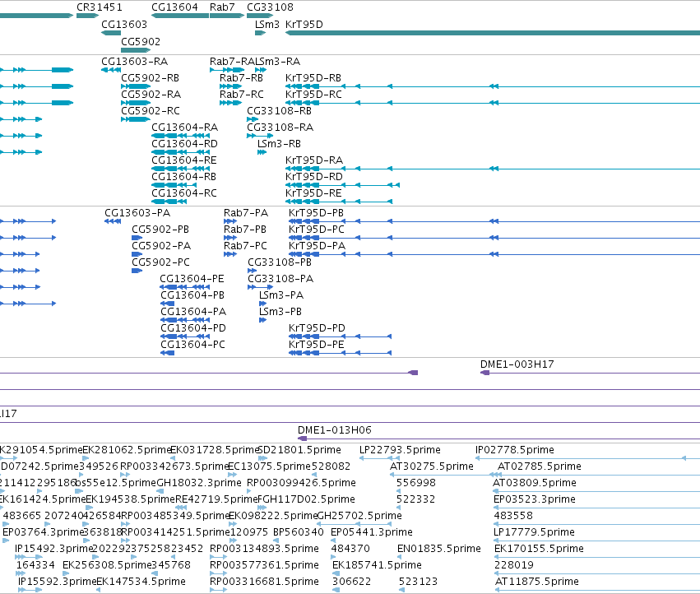Select the Rab7-RC transcript label
700x594 pixels.
(242, 95)
